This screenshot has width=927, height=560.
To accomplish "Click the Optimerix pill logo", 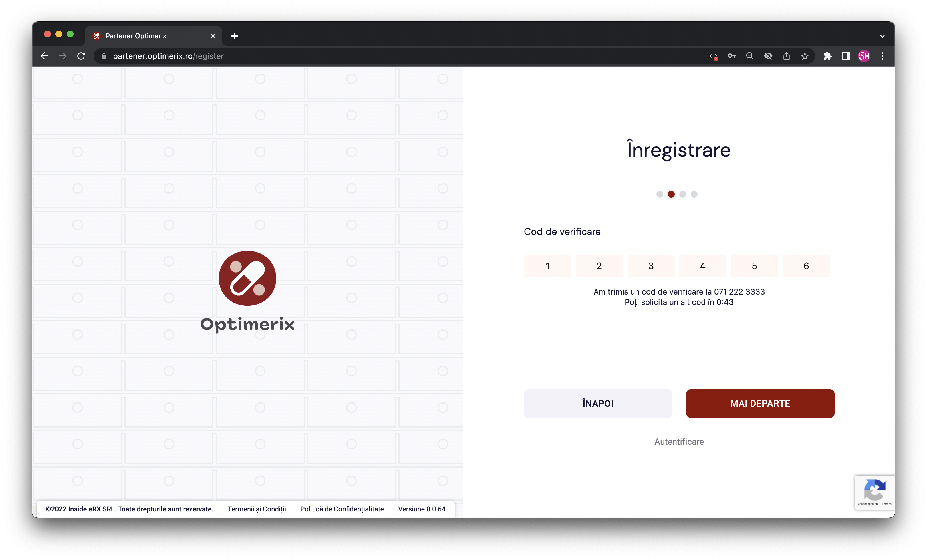I will click(x=247, y=278).
